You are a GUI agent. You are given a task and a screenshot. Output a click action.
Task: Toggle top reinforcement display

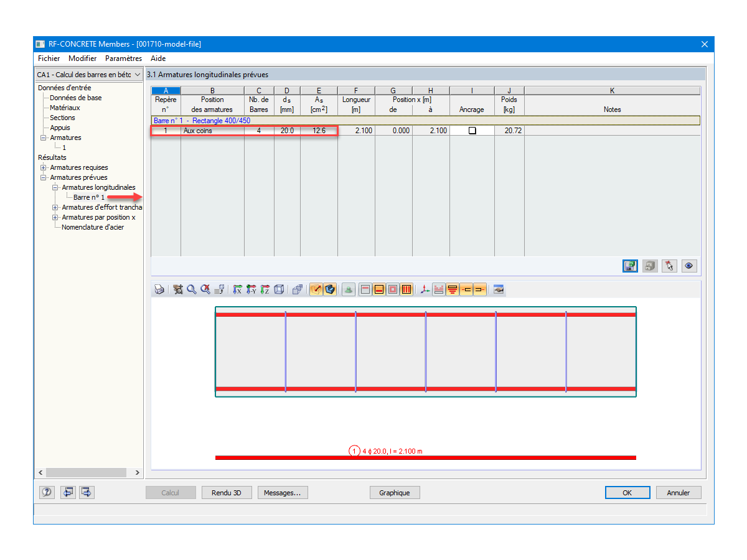[365, 289]
